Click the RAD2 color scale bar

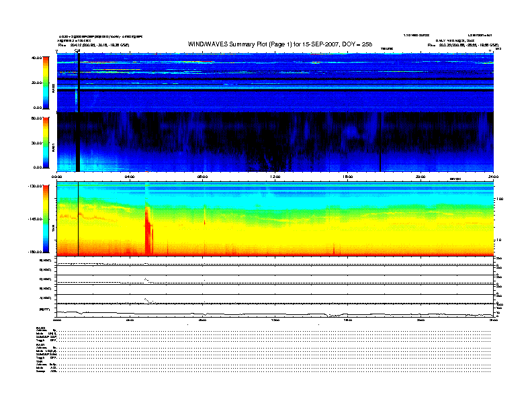click(x=46, y=83)
